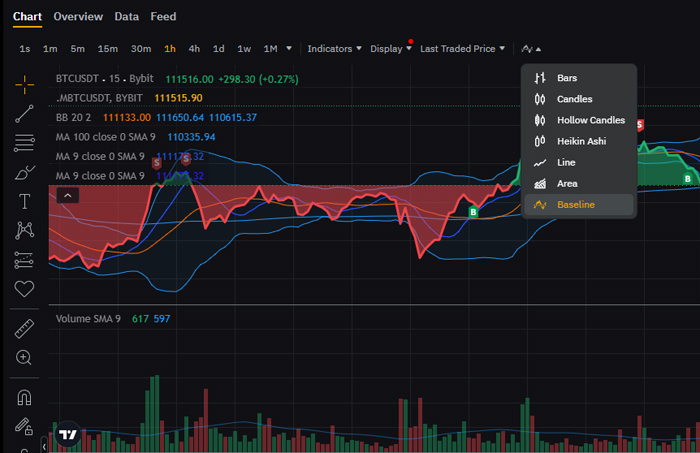Select the ruler measure tool
700x453 pixels.
(x=24, y=329)
